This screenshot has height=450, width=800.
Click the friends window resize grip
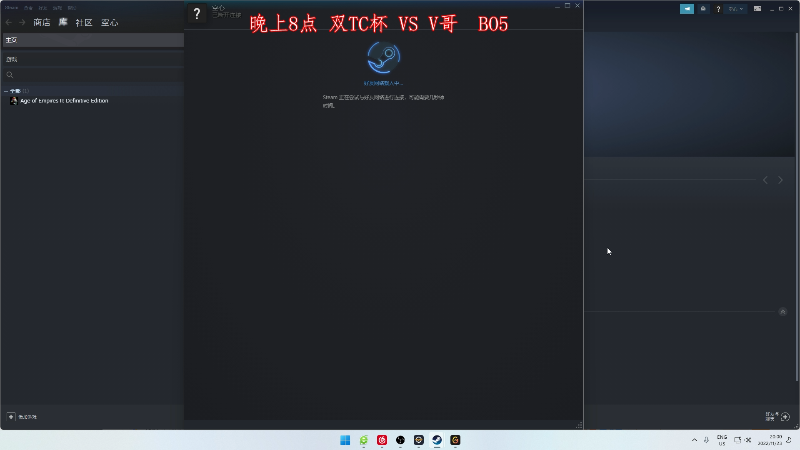[579, 425]
